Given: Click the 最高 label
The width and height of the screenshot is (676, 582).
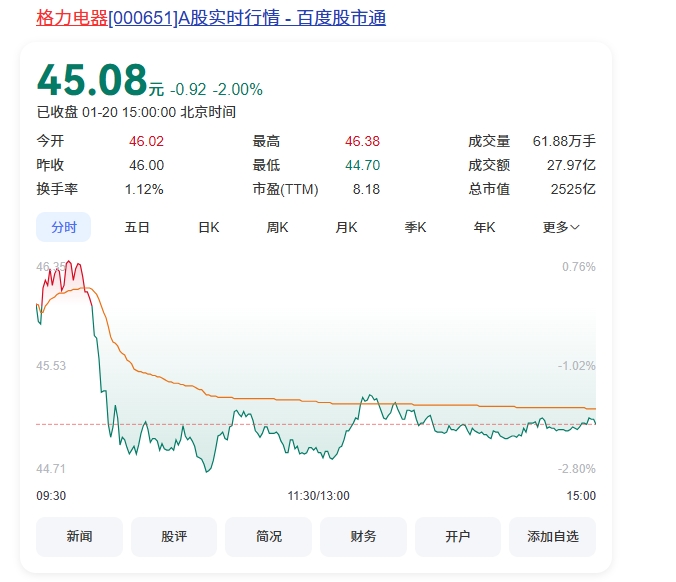Looking at the screenshot, I should pyautogui.click(x=266, y=141).
